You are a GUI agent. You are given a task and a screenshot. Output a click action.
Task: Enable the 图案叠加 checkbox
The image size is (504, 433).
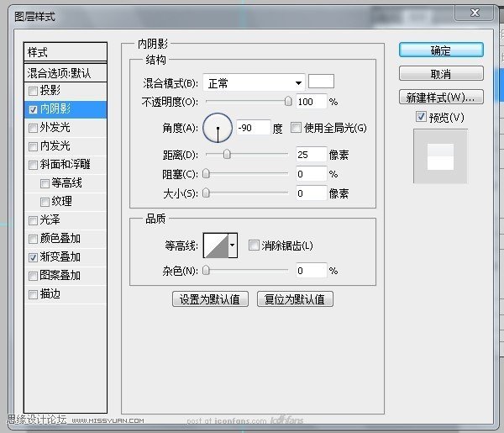33,276
